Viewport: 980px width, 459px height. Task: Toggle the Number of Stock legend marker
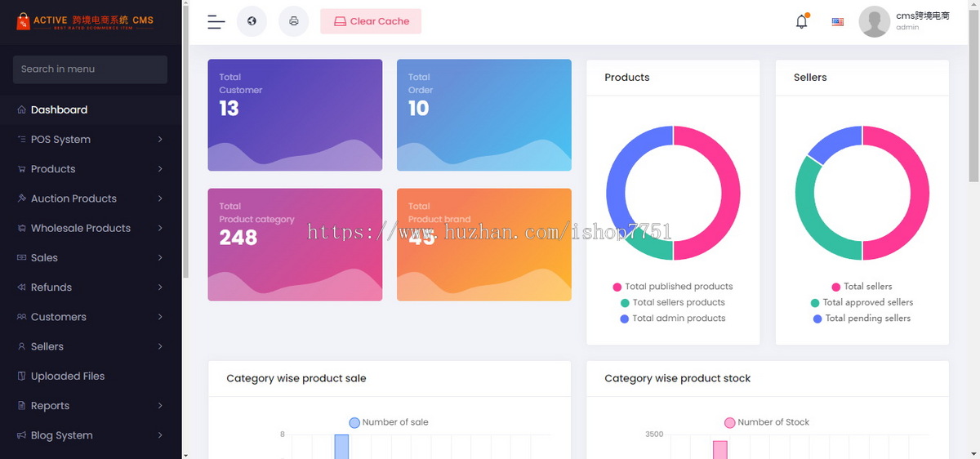point(730,423)
